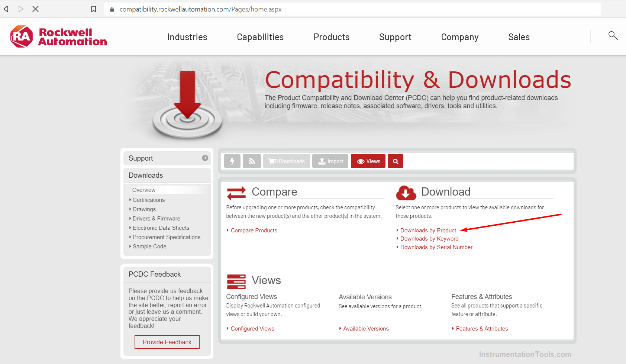Bookmark this page with the bookmark icon

pyautogui.click(x=94, y=9)
